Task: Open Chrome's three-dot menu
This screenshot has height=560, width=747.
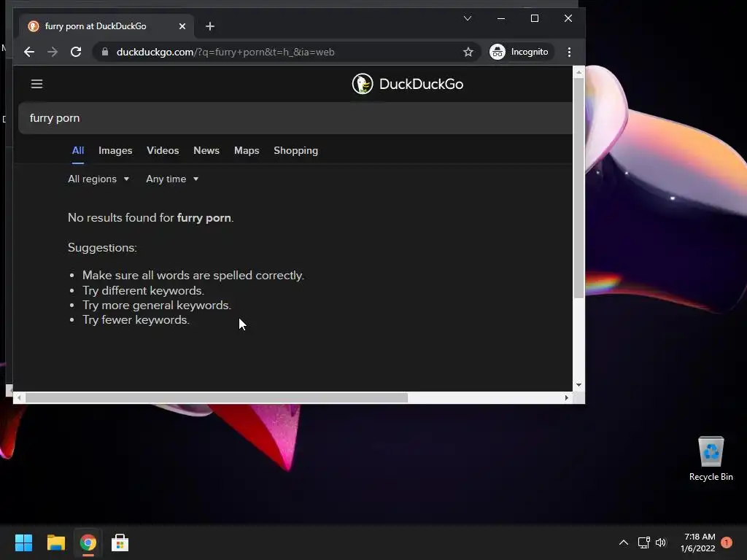Action: pos(569,52)
